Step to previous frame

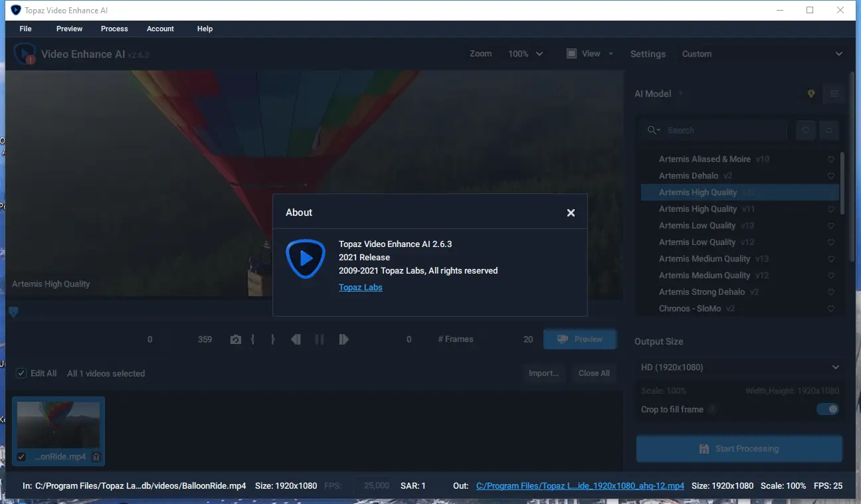(x=296, y=339)
